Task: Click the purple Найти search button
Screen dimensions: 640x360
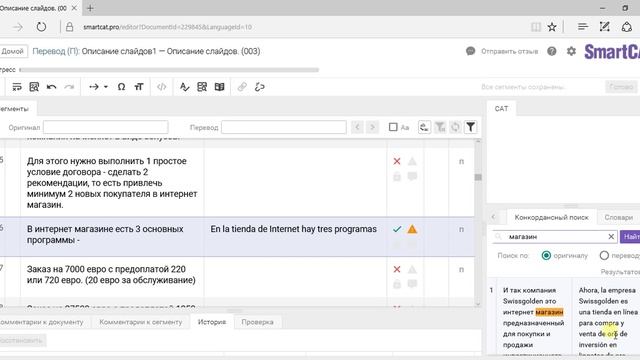Action: click(630, 237)
